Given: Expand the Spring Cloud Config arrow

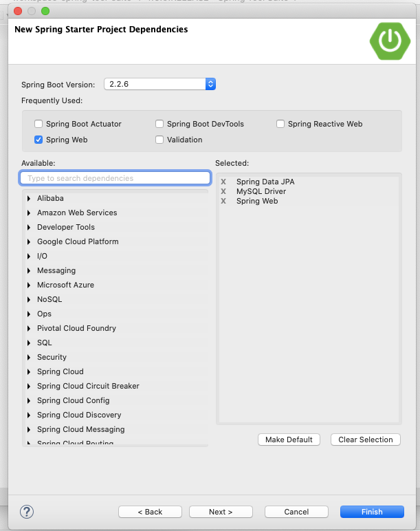Looking at the screenshot, I should coord(29,400).
